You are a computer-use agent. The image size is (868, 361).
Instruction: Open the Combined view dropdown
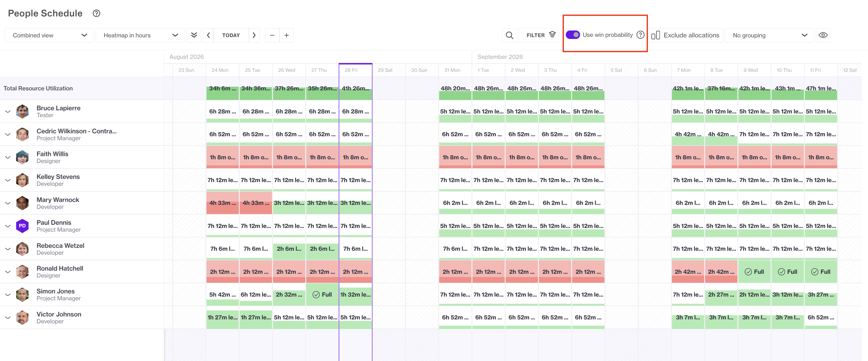tap(49, 35)
